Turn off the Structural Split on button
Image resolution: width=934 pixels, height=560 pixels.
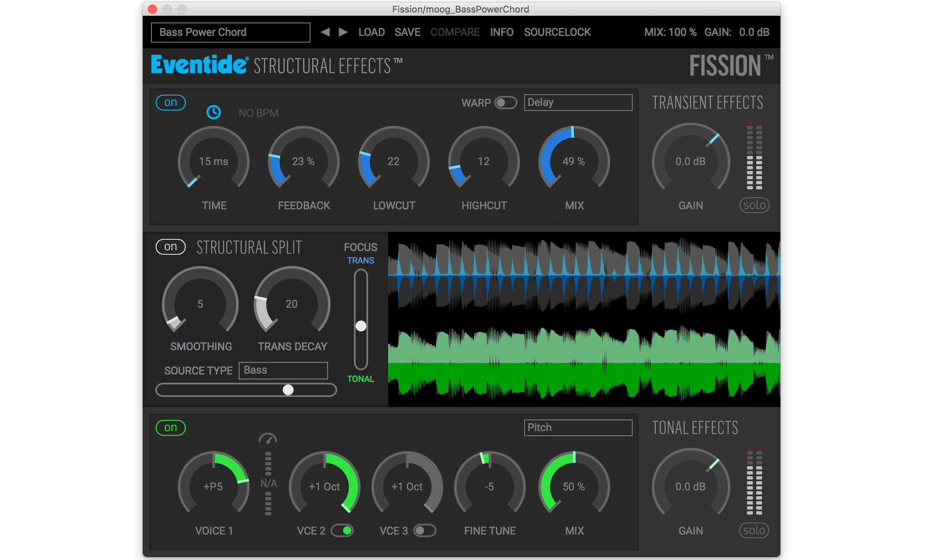[170, 247]
